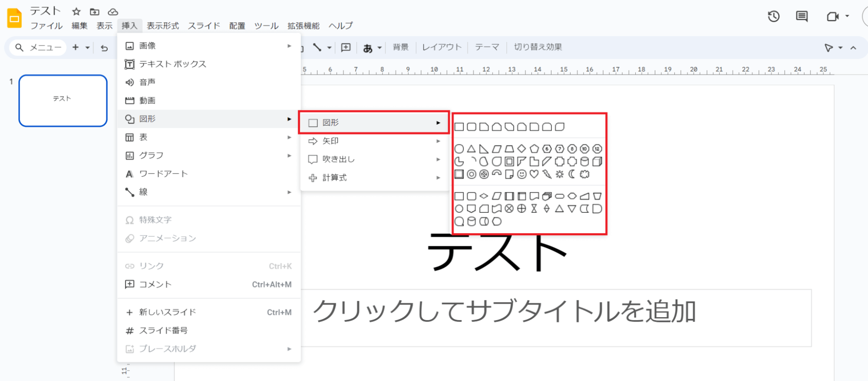
Task: Pick the sun shape
Action: pos(560,174)
